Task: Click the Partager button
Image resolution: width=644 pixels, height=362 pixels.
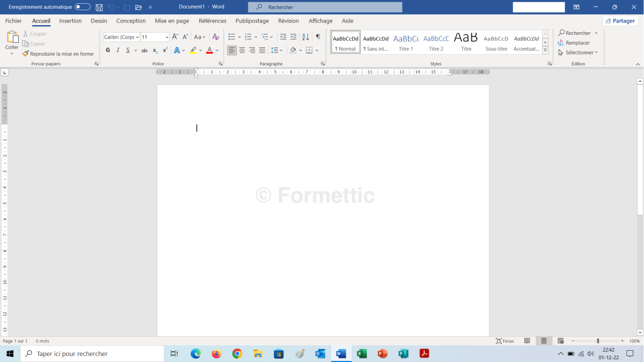Action: pyautogui.click(x=620, y=21)
